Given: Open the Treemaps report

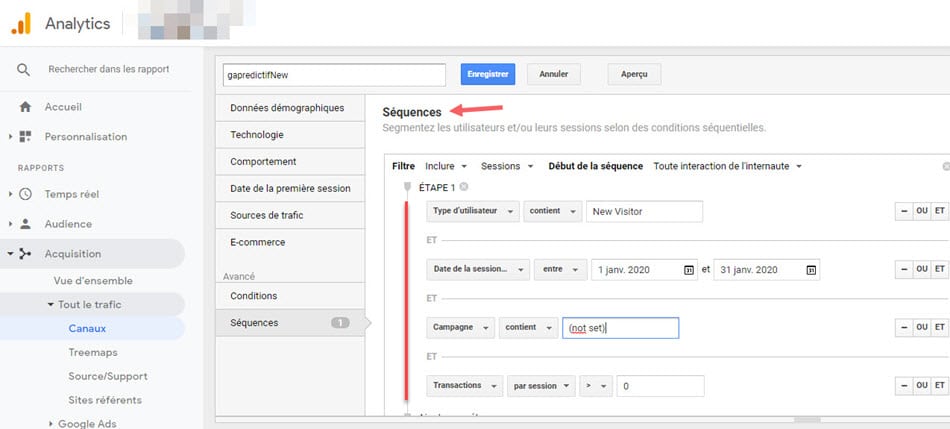Looking at the screenshot, I should click(93, 352).
